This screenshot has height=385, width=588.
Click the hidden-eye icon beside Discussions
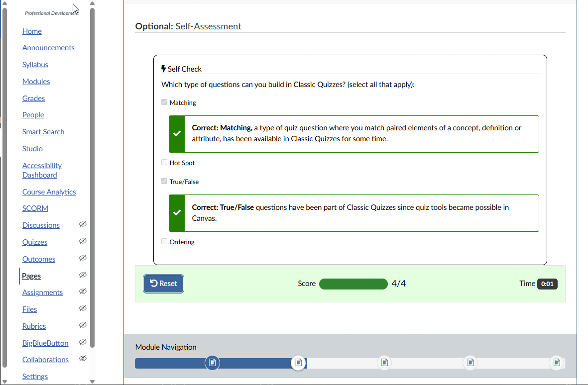point(83,224)
